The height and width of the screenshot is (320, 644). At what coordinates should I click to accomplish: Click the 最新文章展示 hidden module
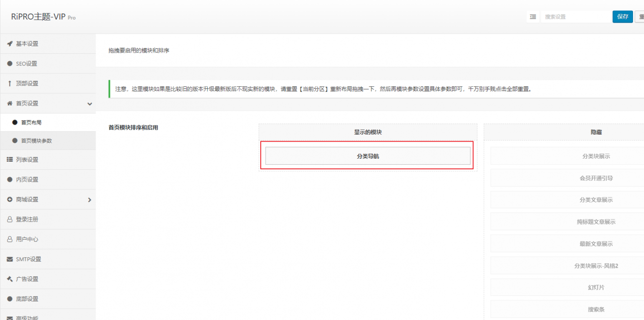click(x=596, y=243)
